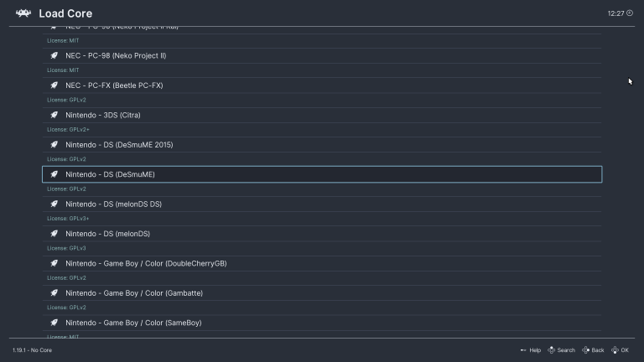The height and width of the screenshot is (362, 644).
Task: Click the RetroArch logo icon in header
Action: click(x=23, y=13)
